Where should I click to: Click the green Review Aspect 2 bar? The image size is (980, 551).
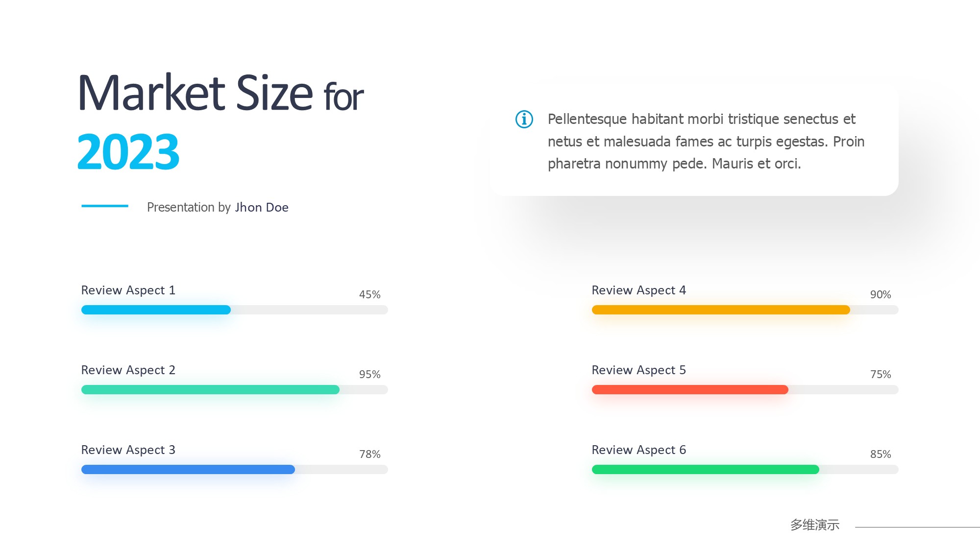[210, 390]
